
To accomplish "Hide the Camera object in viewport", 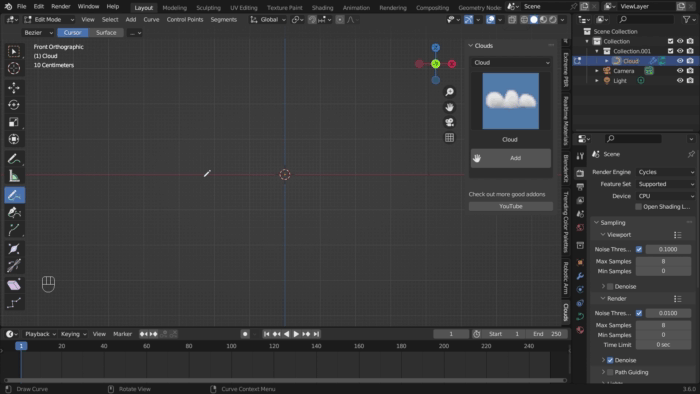I will 680,71.
